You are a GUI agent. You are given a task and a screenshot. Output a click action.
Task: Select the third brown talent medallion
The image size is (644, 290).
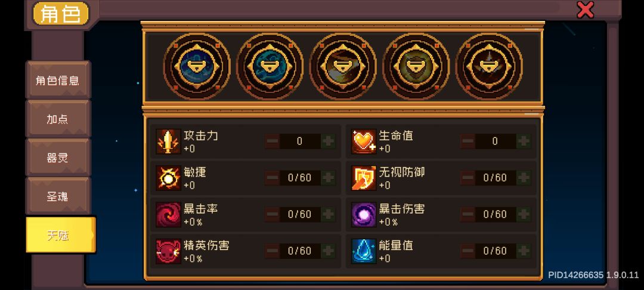tap(343, 67)
